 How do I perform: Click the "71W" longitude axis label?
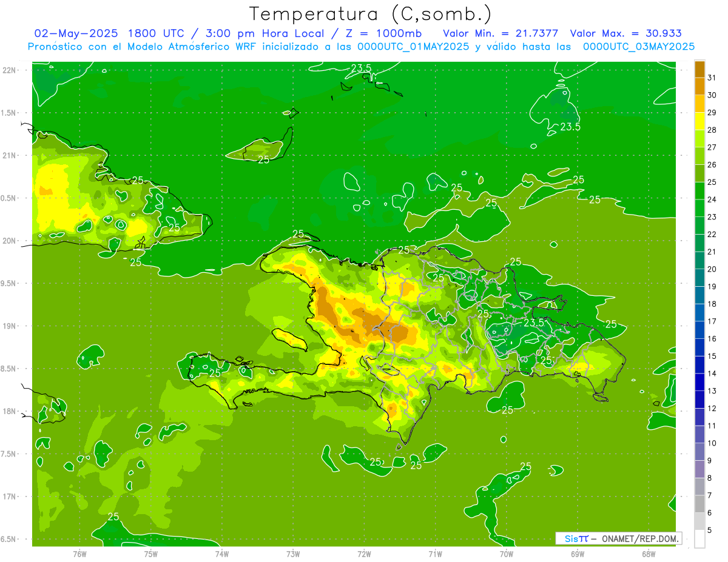pyautogui.click(x=435, y=554)
